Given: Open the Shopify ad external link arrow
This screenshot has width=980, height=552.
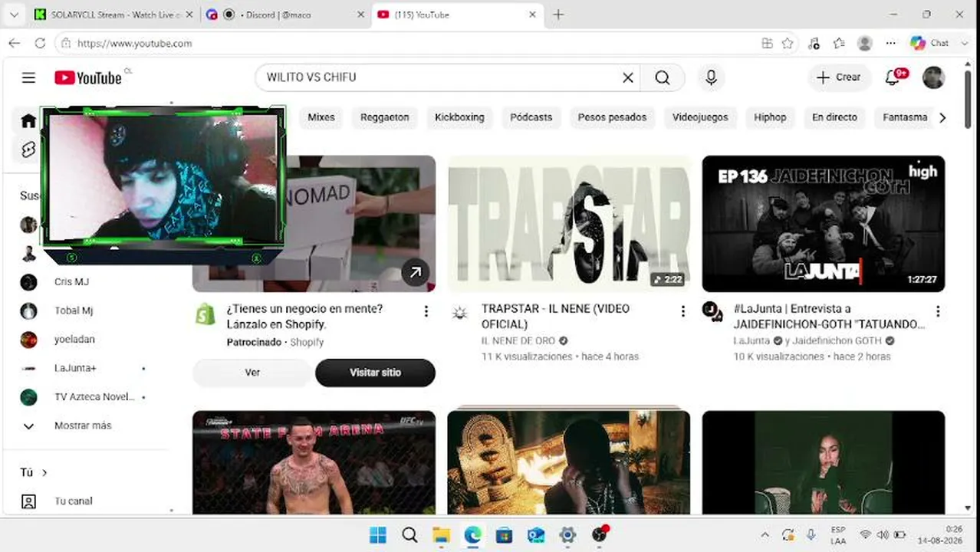Looking at the screenshot, I should click(415, 272).
